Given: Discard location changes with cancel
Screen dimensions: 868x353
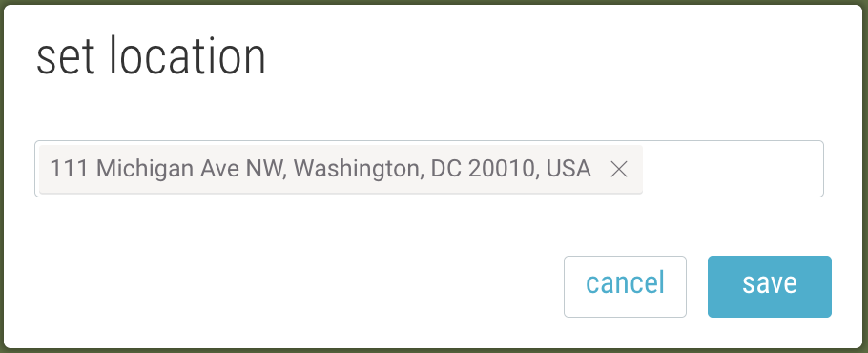Looking at the screenshot, I should tap(625, 286).
